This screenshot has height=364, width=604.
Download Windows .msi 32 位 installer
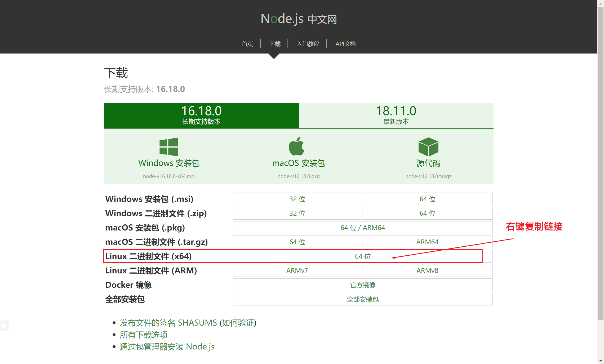(x=297, y=199)
